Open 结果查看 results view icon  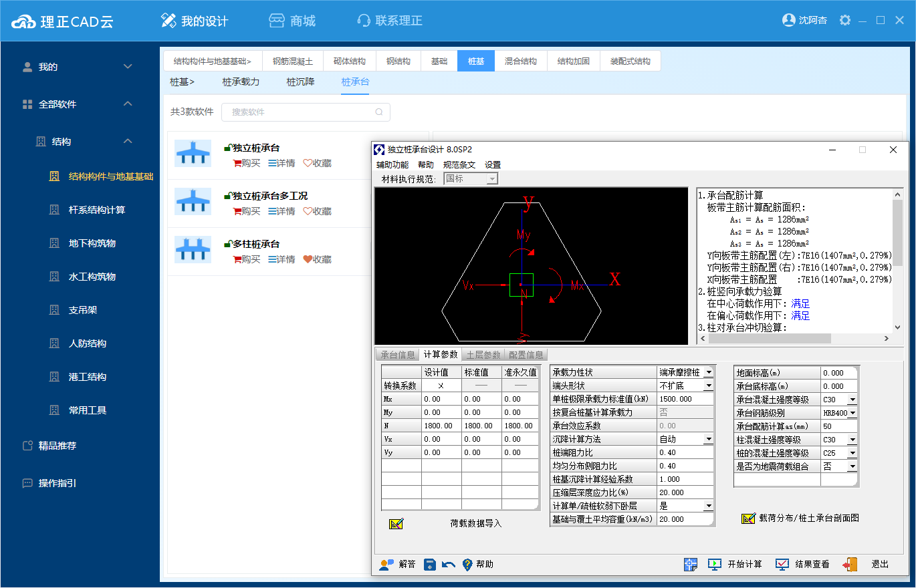[x=782, y=565]
